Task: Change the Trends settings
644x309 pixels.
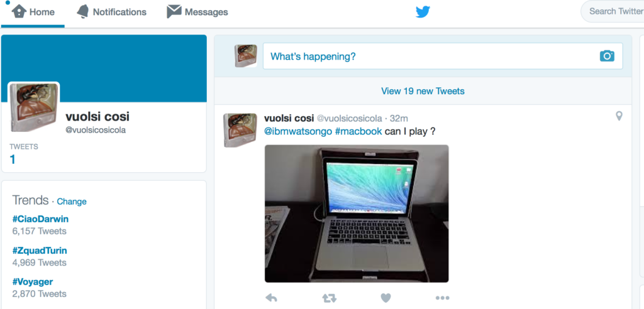Action: point(72,202)
